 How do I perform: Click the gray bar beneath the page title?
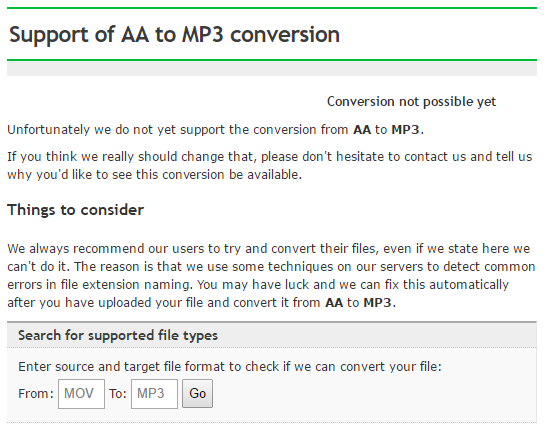(x=272, y=68)
